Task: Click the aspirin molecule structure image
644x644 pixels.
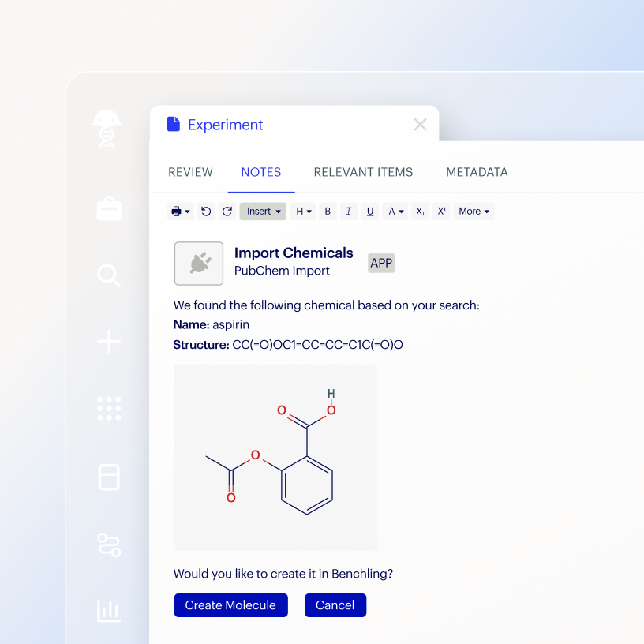Action: click(x=275, y=457)
